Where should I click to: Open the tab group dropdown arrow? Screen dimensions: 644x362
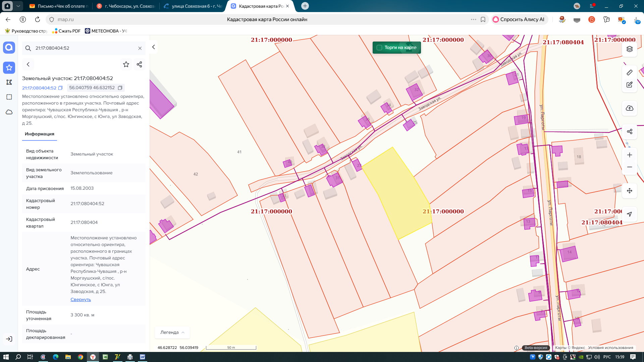[18, 6]
